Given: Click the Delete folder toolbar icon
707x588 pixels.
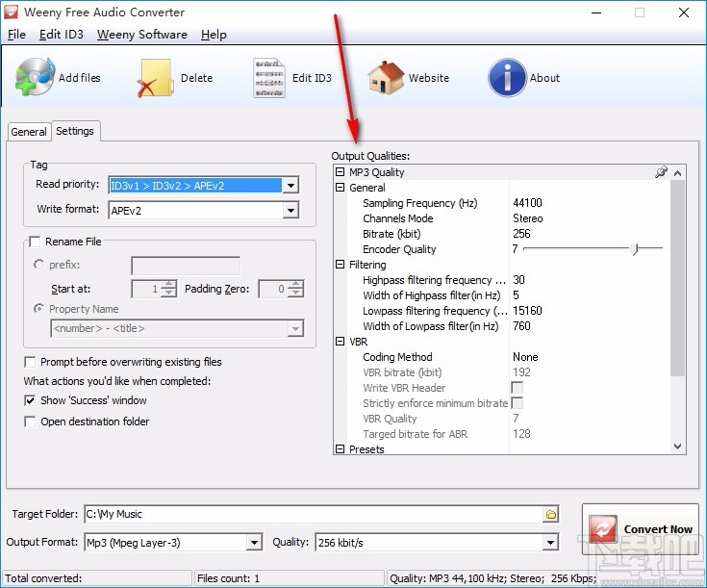Looking at the screenshot, I should 156,78.
